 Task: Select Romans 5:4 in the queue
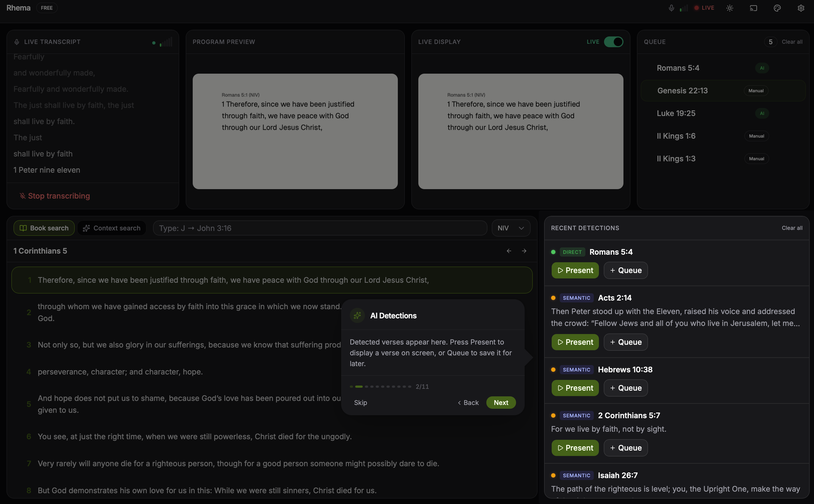[x=723, y=68]
